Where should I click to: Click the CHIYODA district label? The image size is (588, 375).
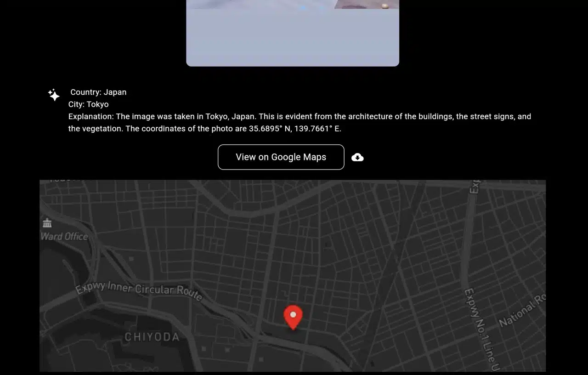(152, 337)
